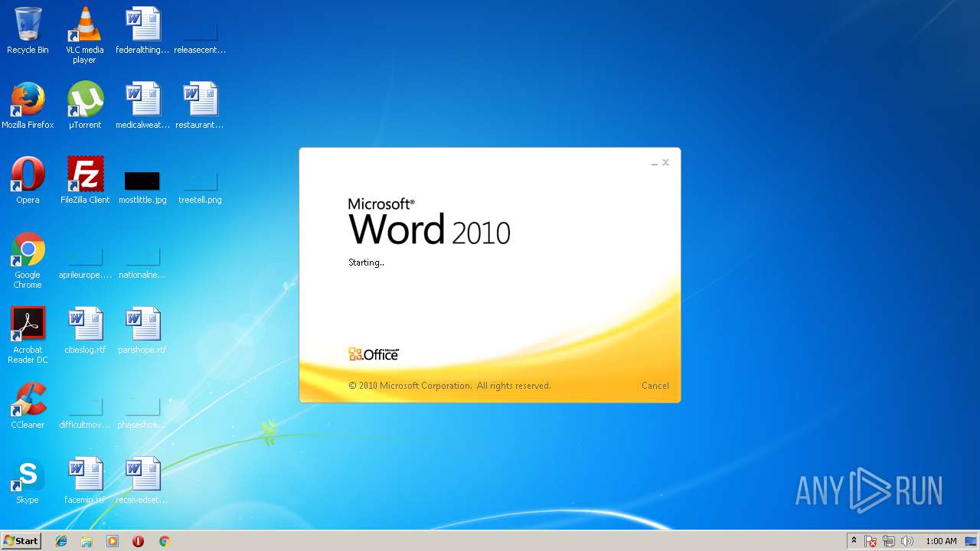This screenshot has height=551, width=980.
Task: Open the µTorrent desktop shortcut
Action: click(x=85, y=106)
